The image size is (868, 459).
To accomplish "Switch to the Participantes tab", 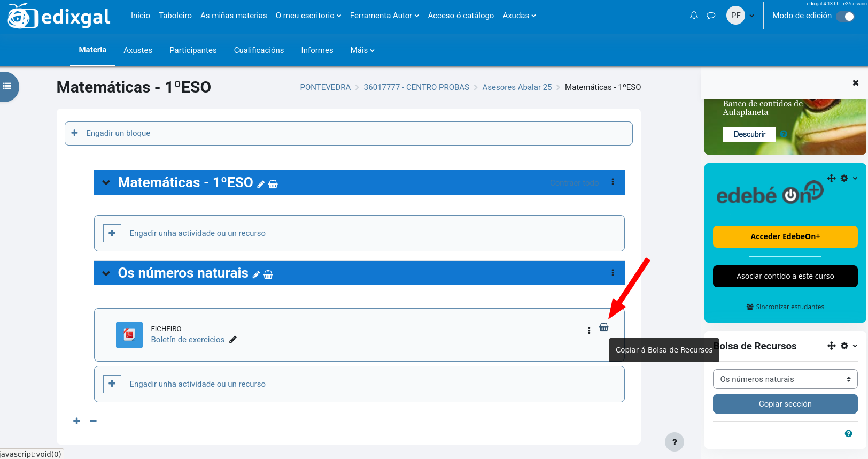I will point(193,50).
